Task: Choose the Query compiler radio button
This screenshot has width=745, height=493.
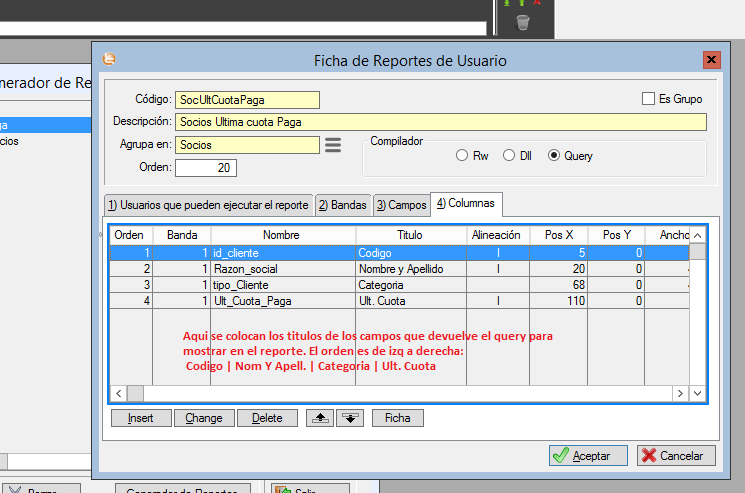Action: (554, 156)
